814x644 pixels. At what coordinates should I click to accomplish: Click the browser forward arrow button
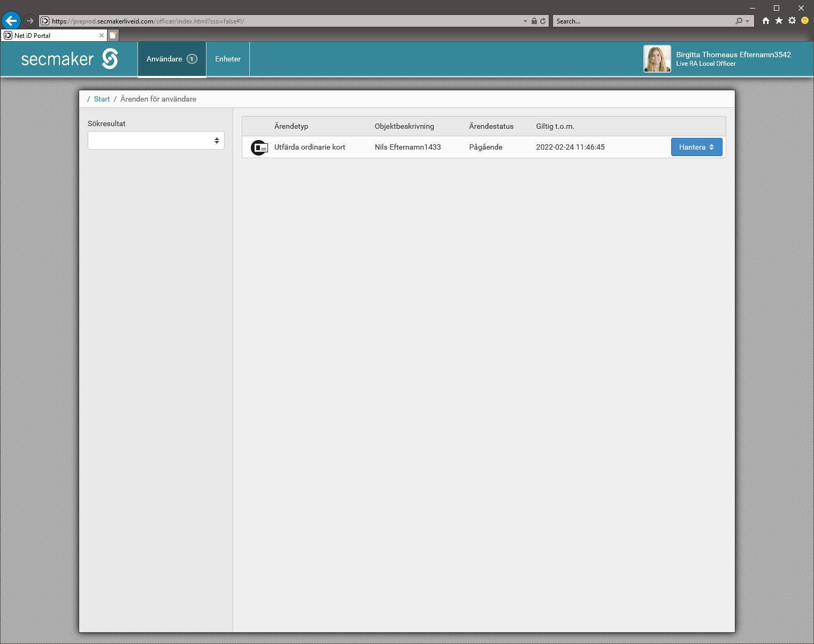[30, 21]
